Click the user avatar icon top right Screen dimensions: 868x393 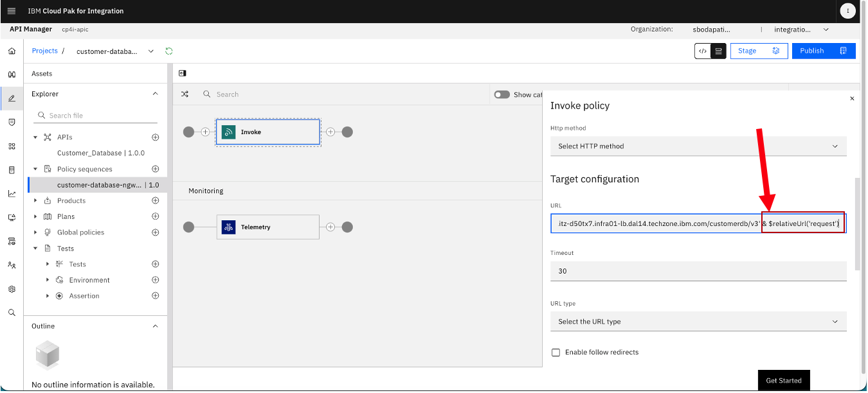pos(847,11)
